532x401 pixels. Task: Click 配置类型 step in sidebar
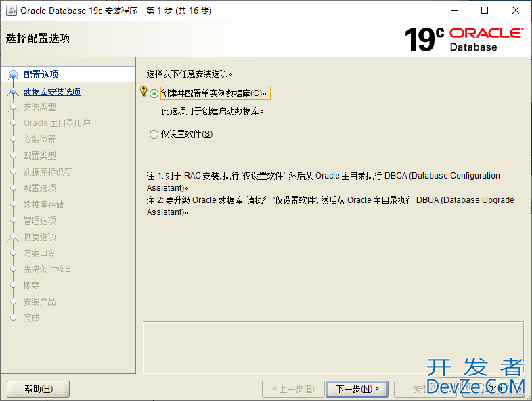(x=39, y=156)
